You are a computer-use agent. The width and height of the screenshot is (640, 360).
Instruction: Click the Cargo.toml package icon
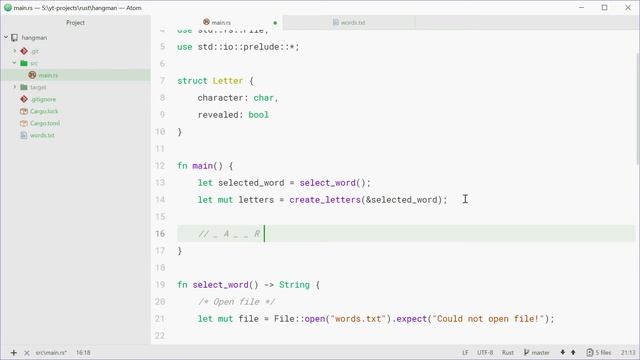[x=24, y=123]
